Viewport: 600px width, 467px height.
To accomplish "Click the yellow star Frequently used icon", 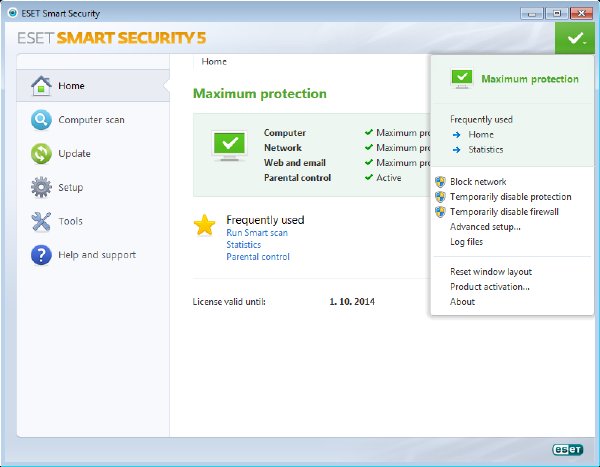I will 204,225.
